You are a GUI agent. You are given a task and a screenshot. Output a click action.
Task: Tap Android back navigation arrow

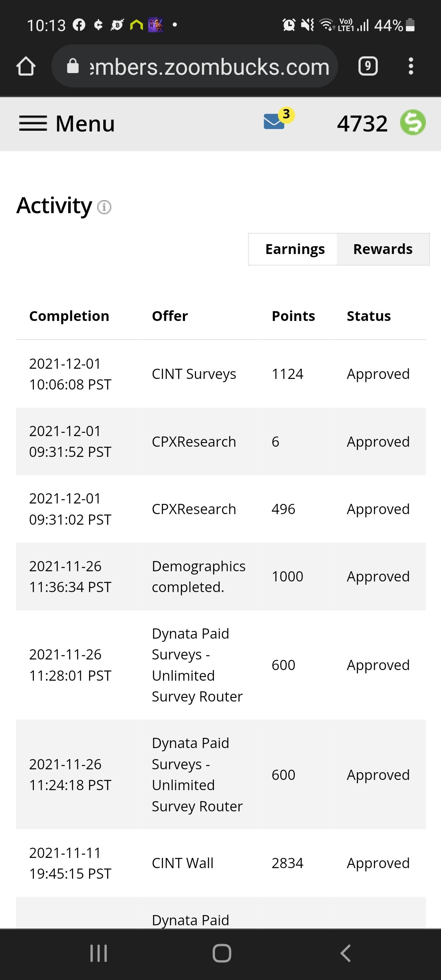345,953
